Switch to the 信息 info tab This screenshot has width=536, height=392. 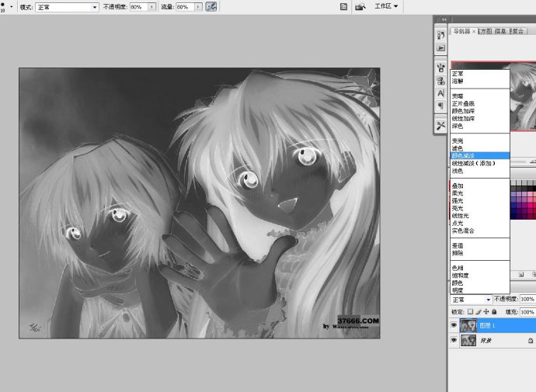click(501, 31)
